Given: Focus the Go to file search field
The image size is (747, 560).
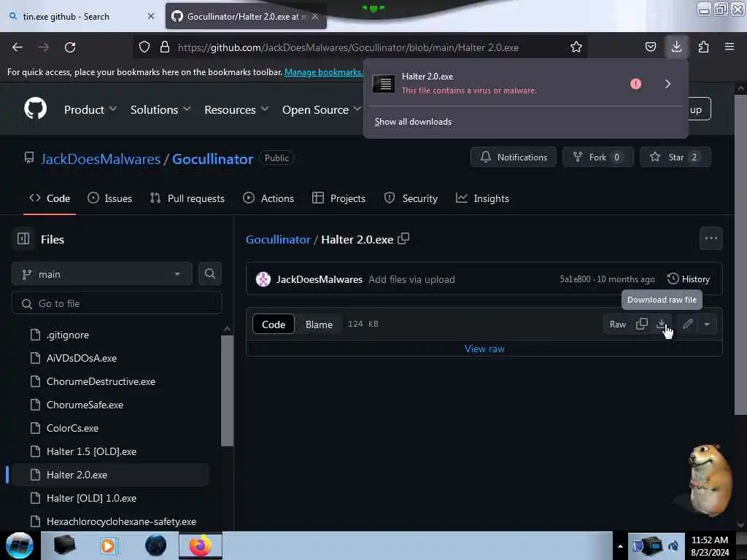Looking at the screenshot, I should 116,303.
